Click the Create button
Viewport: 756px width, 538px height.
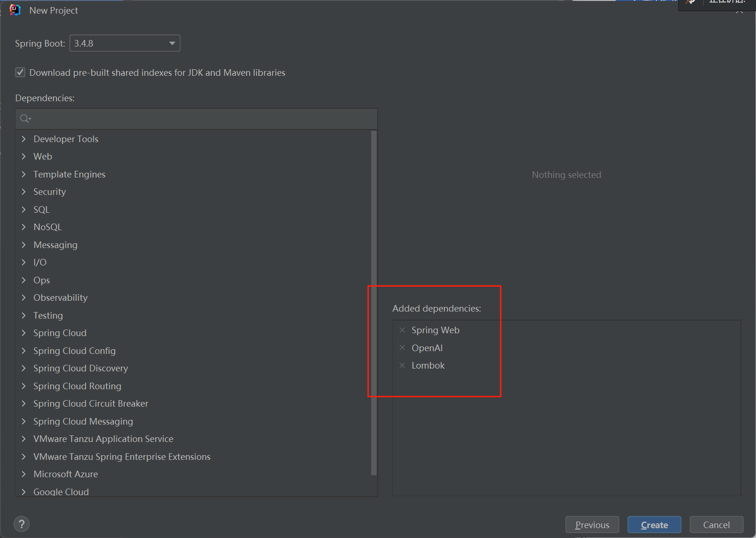click(x=654, y=525)
